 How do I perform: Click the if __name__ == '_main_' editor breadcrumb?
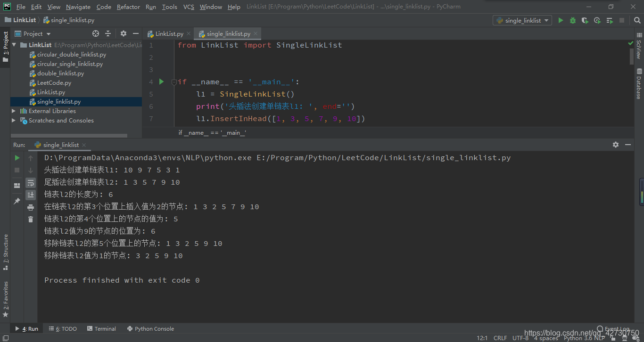tap(212, 133)
